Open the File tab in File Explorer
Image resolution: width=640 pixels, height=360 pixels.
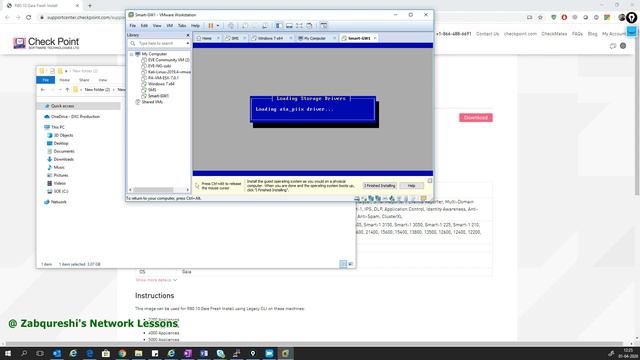coord(46,80)
